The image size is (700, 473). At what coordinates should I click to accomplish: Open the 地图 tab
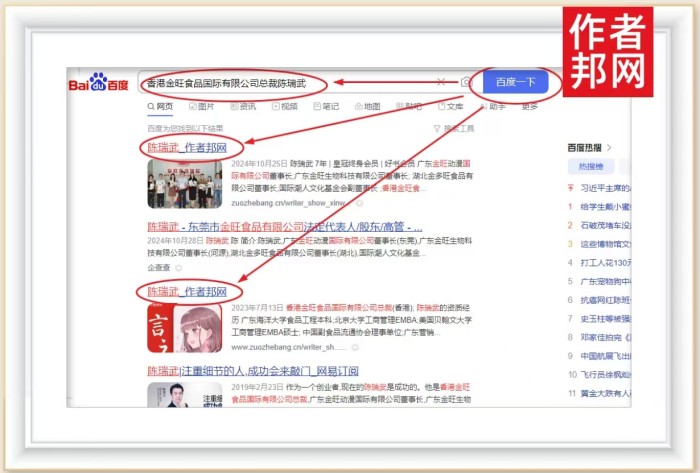(366, 106)
